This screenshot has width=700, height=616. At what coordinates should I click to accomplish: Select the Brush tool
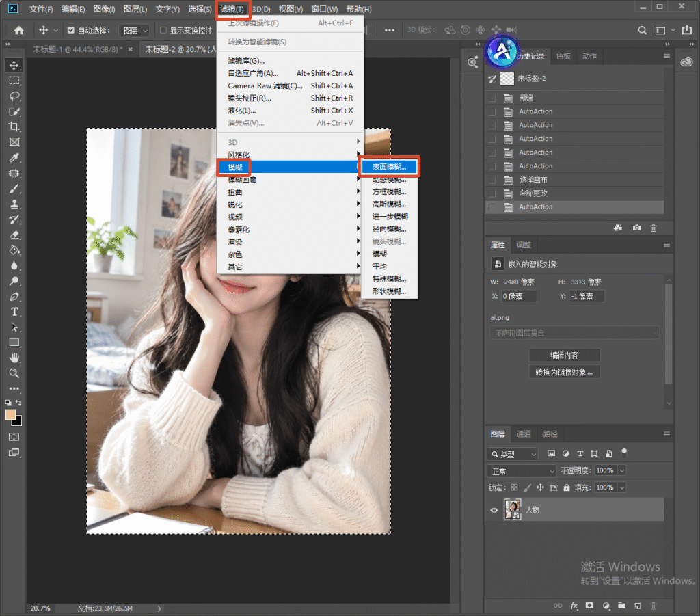point(14,189)
